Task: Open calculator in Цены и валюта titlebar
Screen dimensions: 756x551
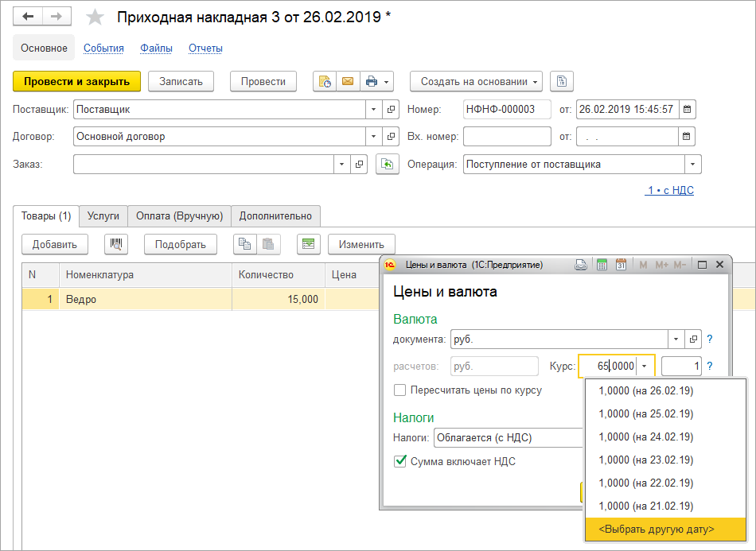Action: pyautogui.click(x=602, y=265)
